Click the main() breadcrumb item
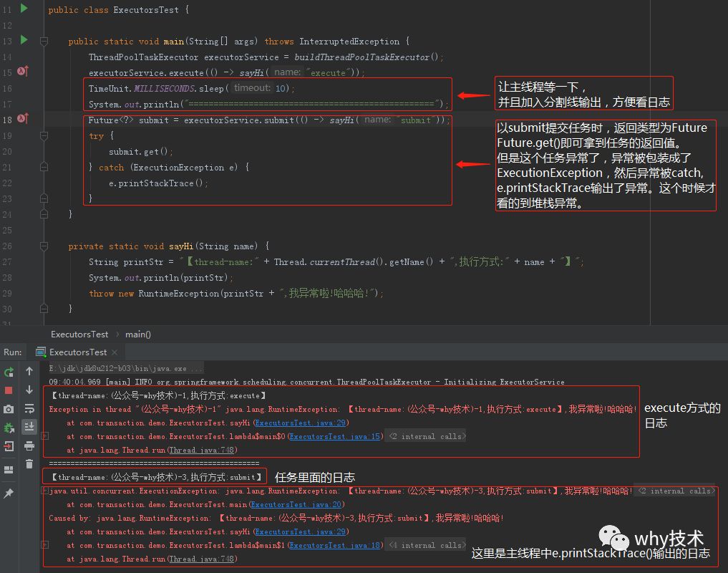Screen dimensions: 728x573 (138, 334)
